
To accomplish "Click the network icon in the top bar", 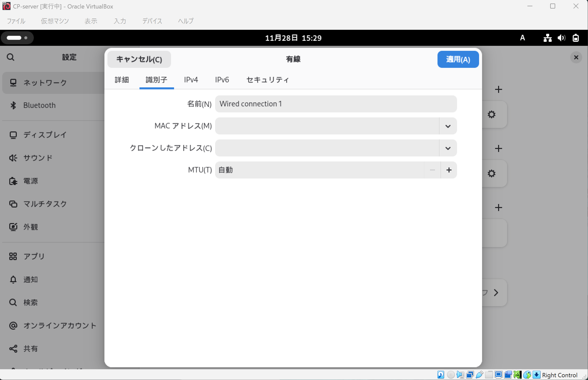I will click(x=547, y=38).
